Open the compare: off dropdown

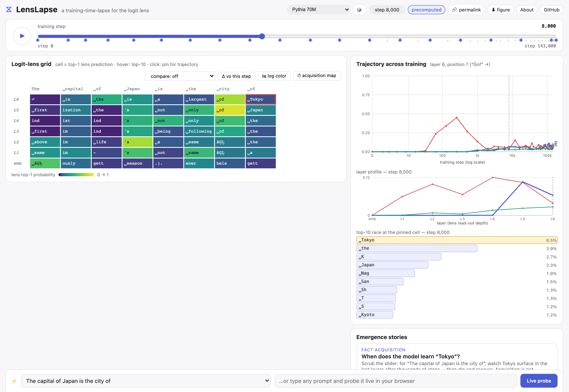click(180, 76)
